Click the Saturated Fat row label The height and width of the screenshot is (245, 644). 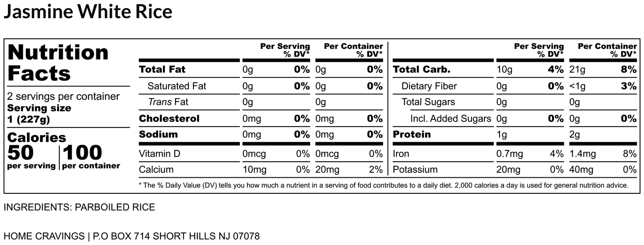pos(176,86)
